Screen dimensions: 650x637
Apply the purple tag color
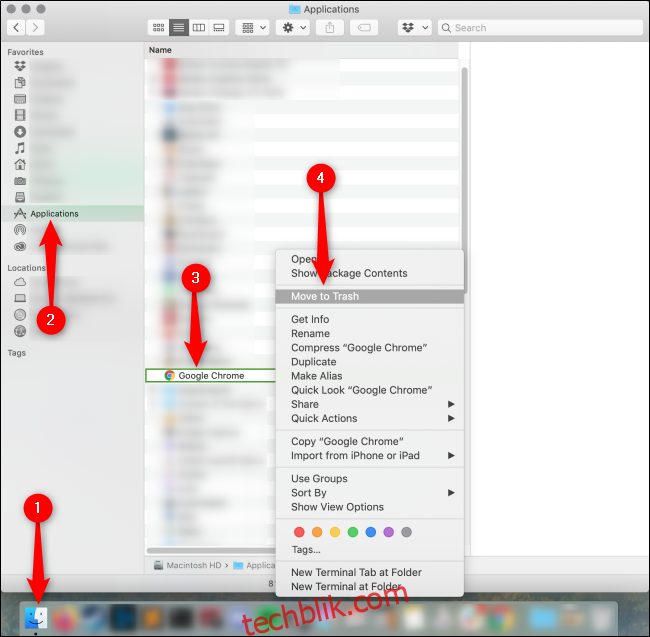coord(388,532)
